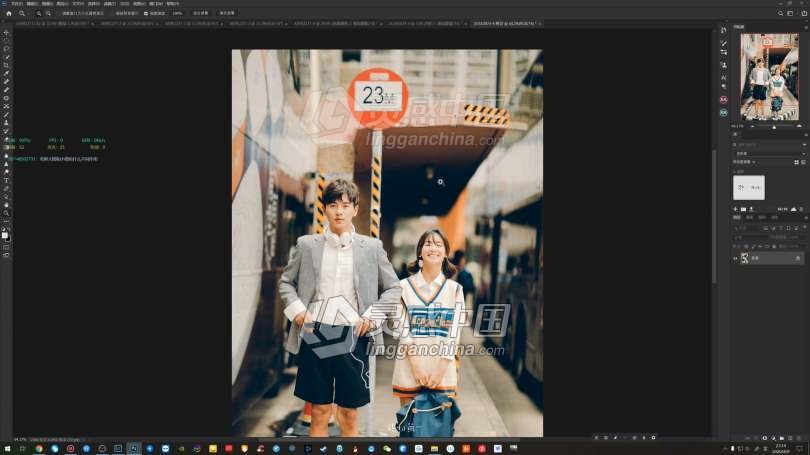Viewport: 810px width, 455px height.
Task: Open the library selection dropdown
Action: (x=770, y=153)
